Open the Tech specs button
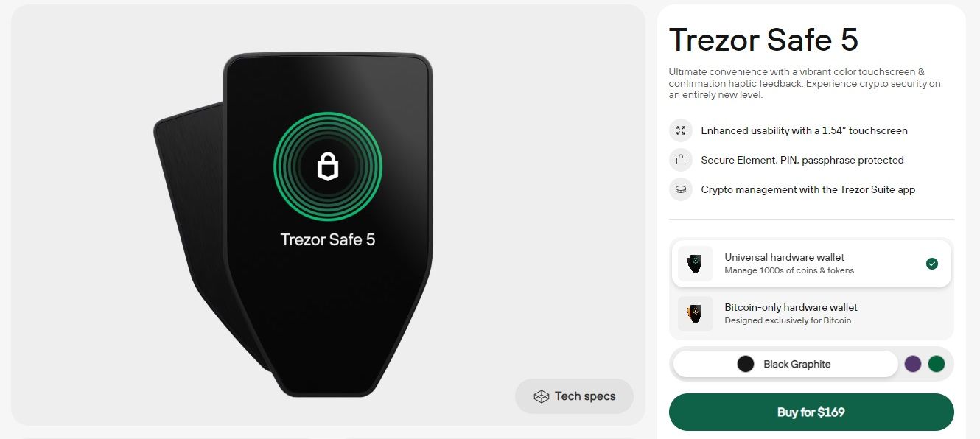 tap(574, 396)
